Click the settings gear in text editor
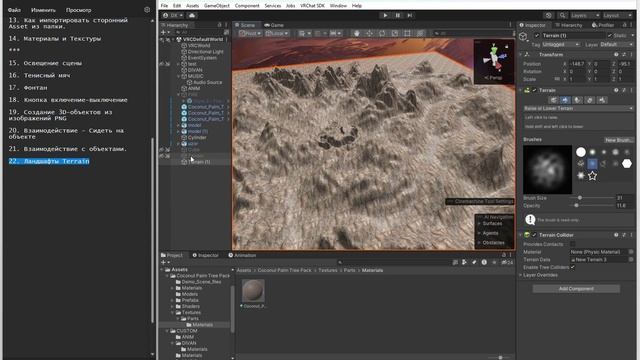 tap(147, 10)
